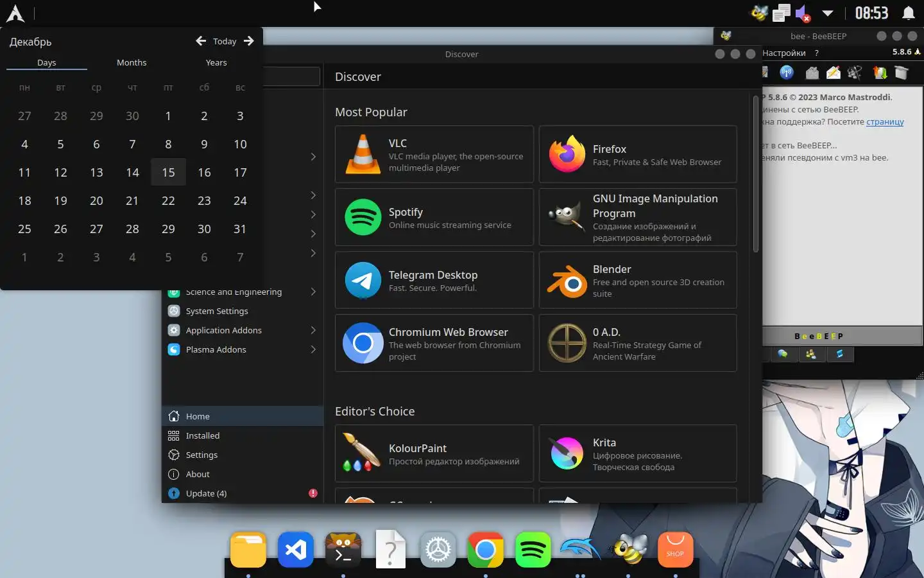This screenshot has width=924, height=578.
Task: Open the ? help menu in BeeBEEP
Action: [817, 53]
